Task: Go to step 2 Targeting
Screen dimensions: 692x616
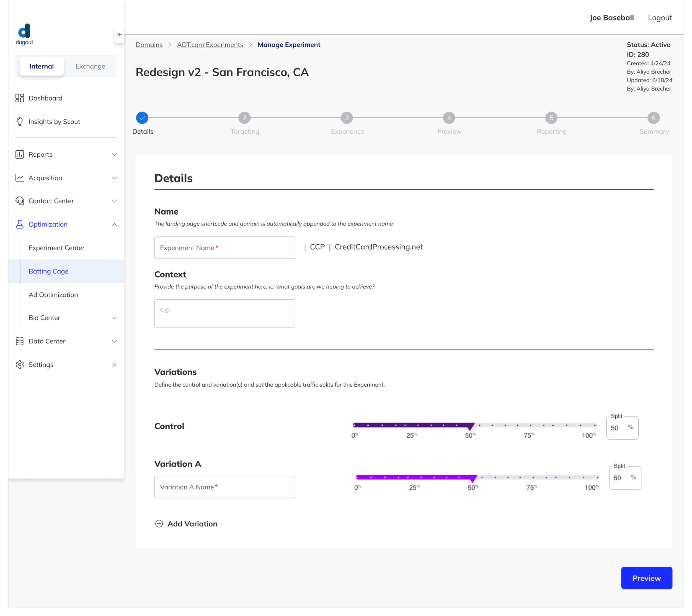Action: pos(244,118)
